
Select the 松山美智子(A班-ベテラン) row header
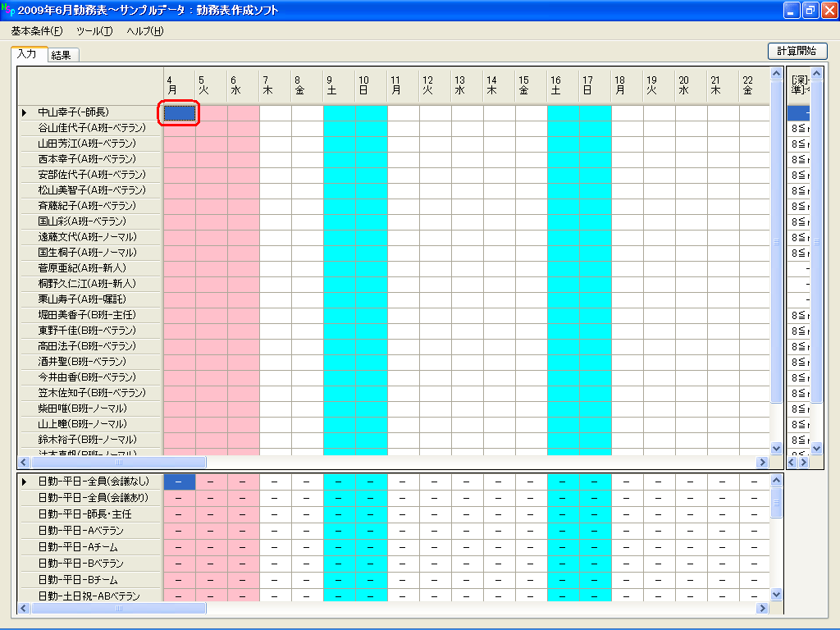tap(90, 190)
